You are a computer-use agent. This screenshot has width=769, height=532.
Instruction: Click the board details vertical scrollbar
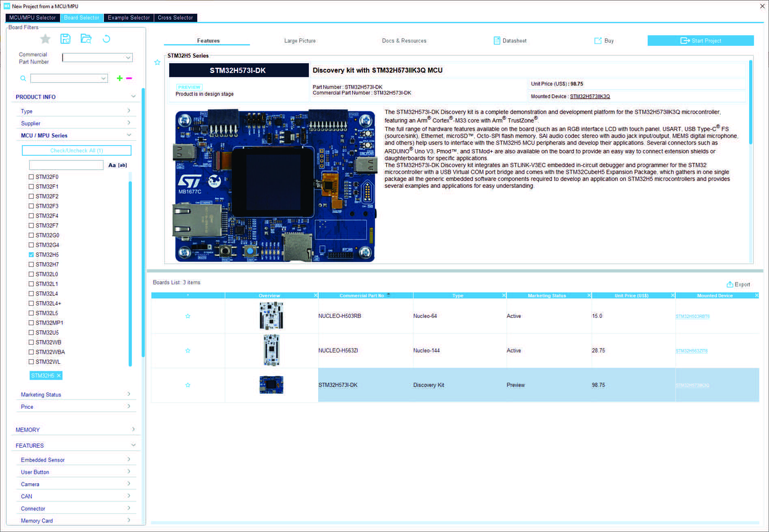[x=750, y=101]
